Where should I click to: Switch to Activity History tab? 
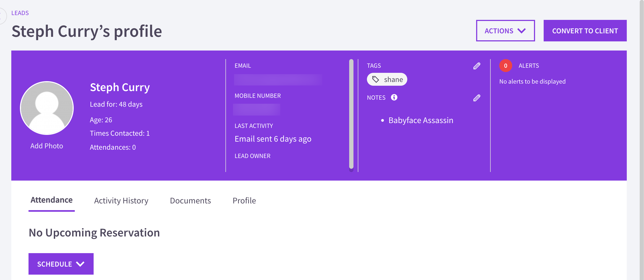click(121, 201)
